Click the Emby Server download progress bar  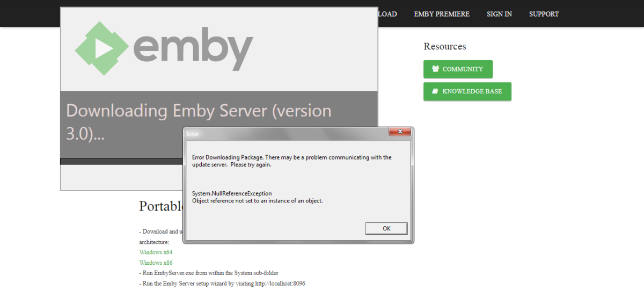(121, 161)
